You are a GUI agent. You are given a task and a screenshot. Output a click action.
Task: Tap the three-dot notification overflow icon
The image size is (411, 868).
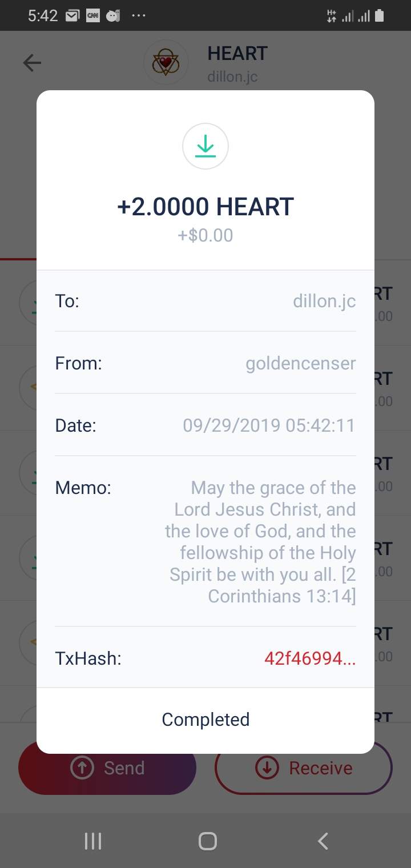tap(138, 16)
